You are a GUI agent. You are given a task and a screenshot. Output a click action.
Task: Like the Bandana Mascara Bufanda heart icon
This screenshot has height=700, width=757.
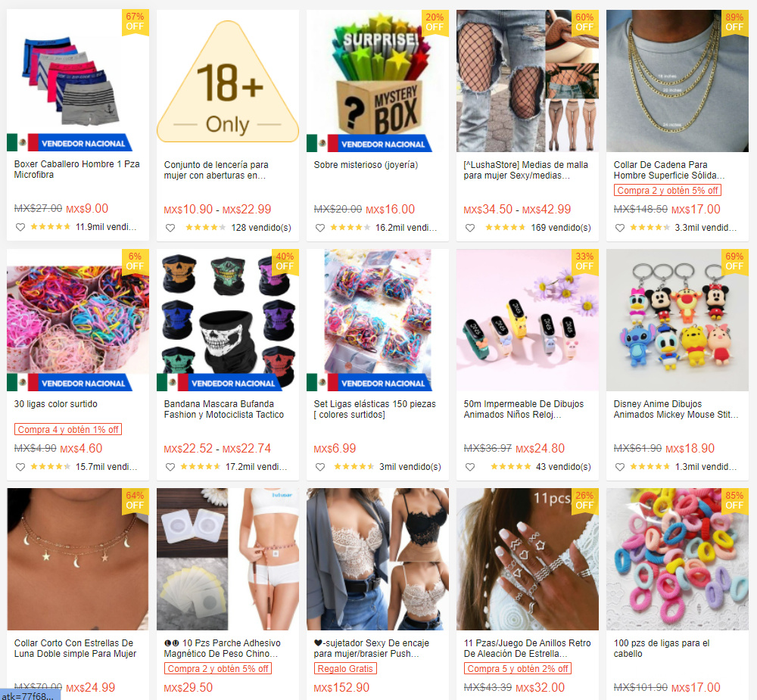click(170, 467)
